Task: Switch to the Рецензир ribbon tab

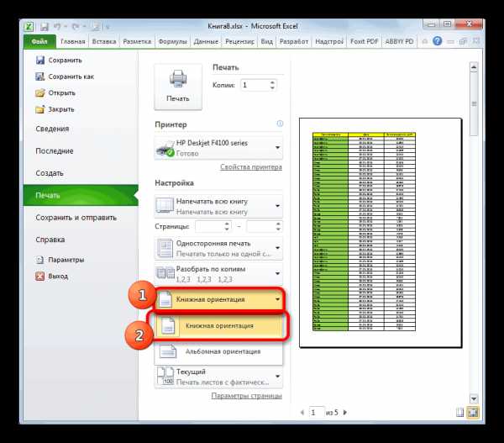Action: coord(239,41)
